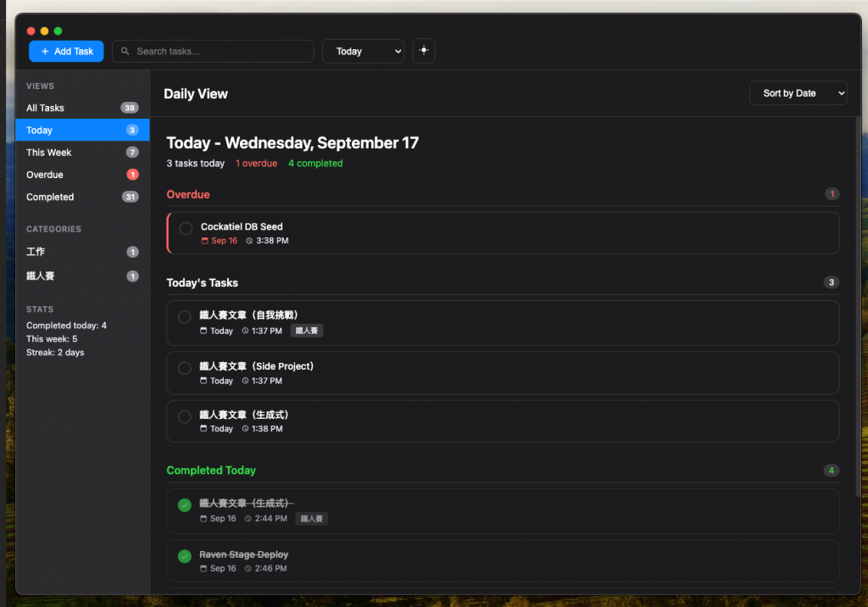868x607 pixels.
Task: Filter by 工作 category
Action: tap(82, 252)
